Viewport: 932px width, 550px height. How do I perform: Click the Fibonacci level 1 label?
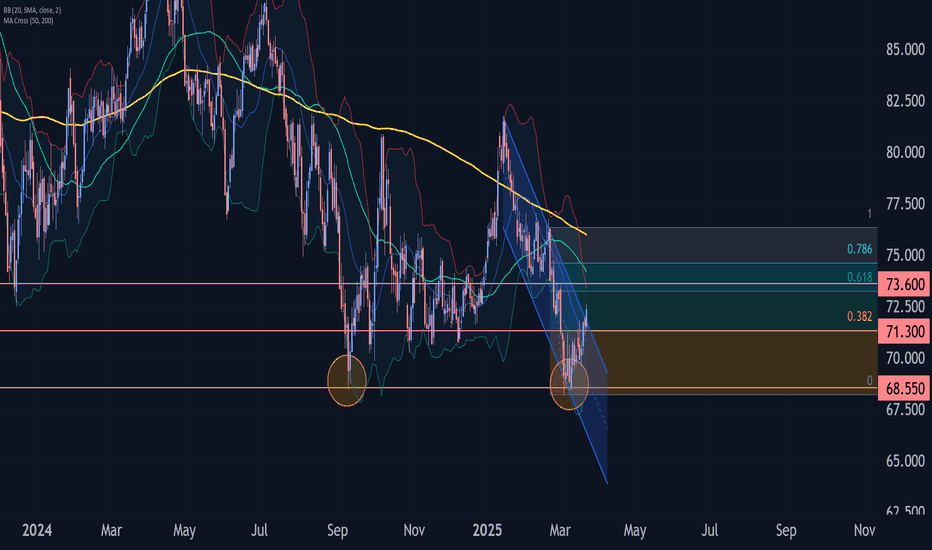click(x=869, y=214)
